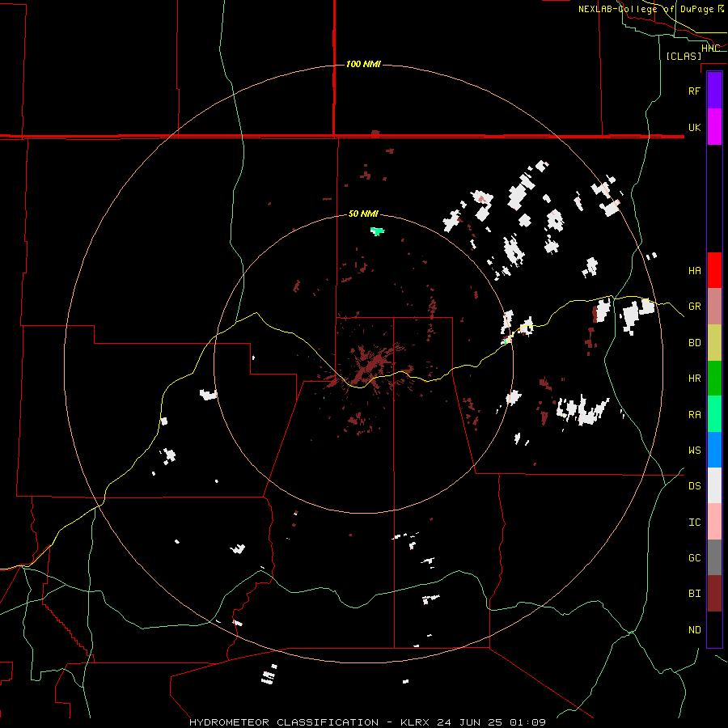Select the IC light pink legend swatch

click(714, 522)
